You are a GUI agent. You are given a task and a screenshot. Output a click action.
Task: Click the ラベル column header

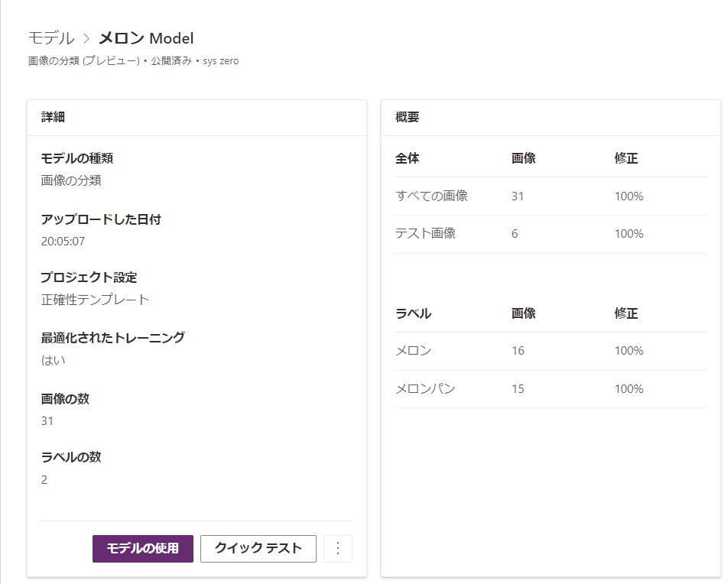[413, 313]
